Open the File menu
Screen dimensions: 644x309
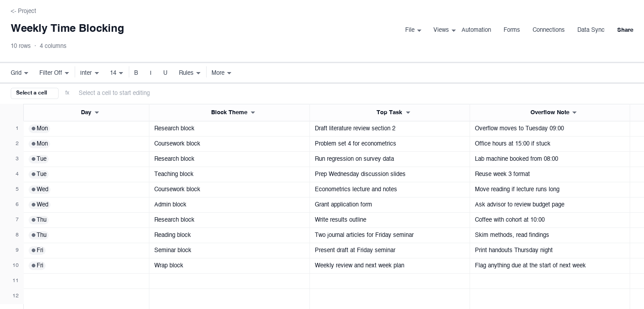tap(413, 30)
